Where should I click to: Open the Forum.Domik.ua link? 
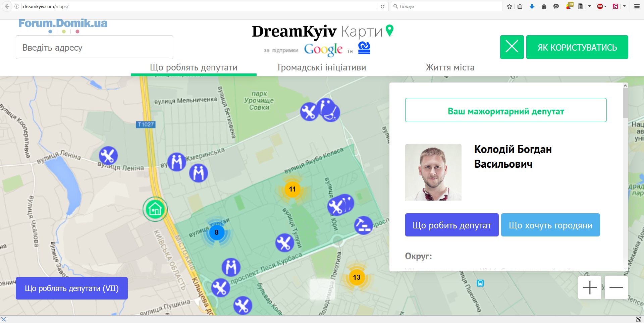(63, 23)
